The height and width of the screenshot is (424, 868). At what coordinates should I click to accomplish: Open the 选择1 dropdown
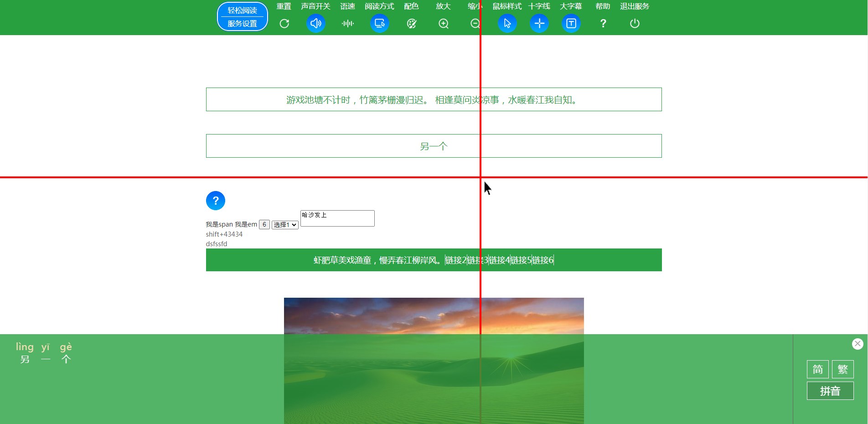[x=285, y=225]
